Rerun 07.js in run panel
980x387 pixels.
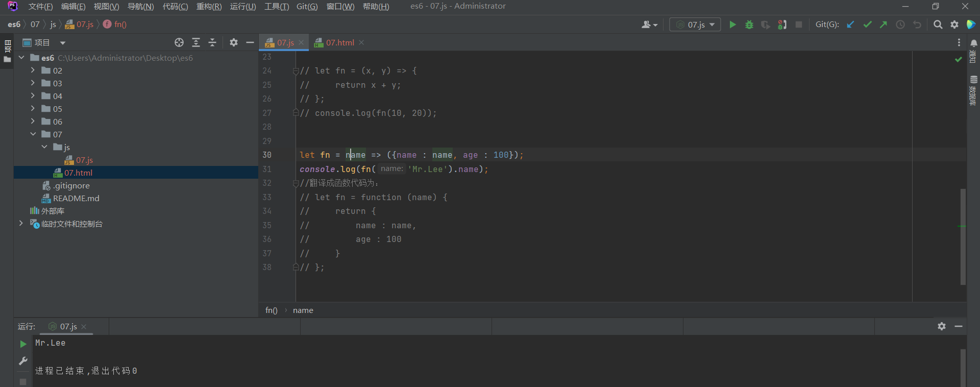click(x=23, y=344)
